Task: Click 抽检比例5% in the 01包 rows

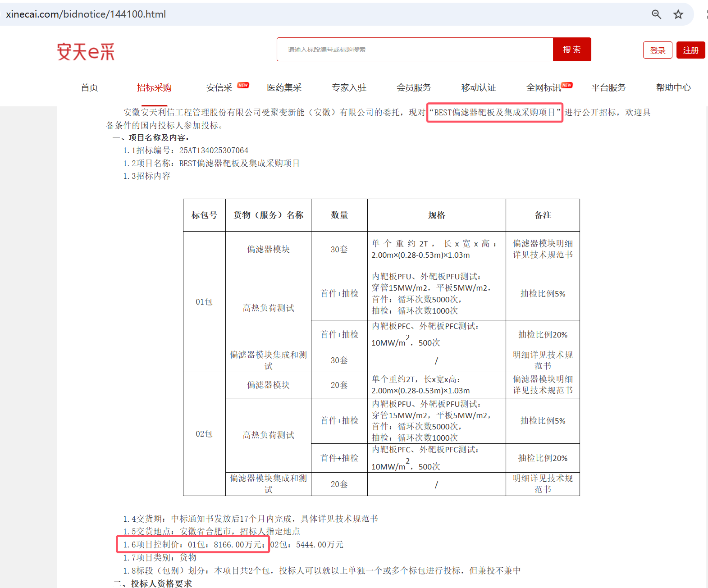Action: pos(543,294)
